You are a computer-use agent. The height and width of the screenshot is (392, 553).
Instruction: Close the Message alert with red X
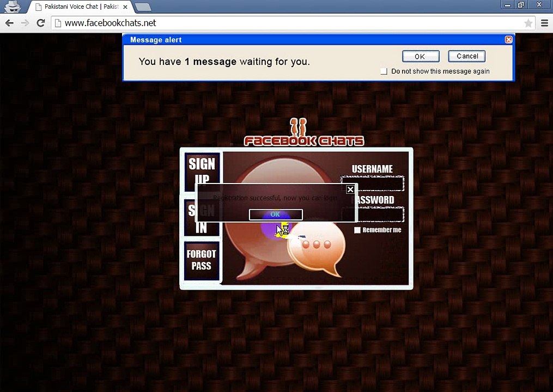[x=508, y=40]
